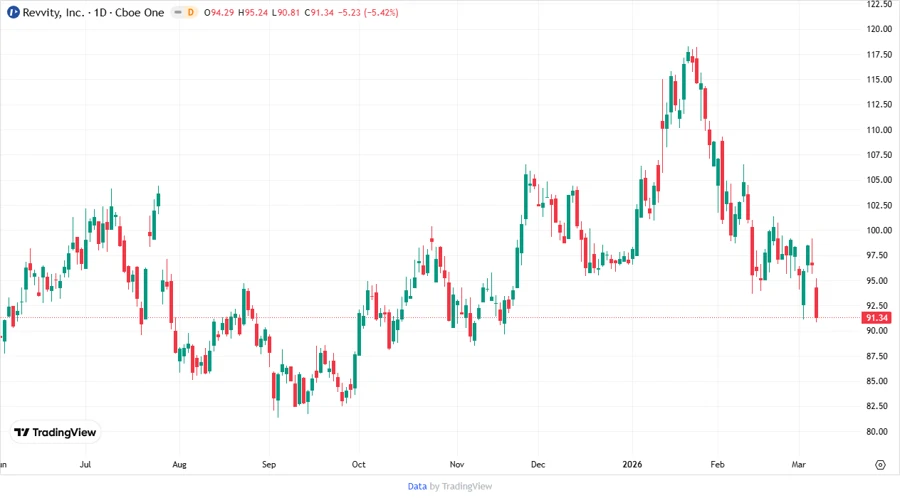Click the 120.00 price axis label

[x=879, y=29]
